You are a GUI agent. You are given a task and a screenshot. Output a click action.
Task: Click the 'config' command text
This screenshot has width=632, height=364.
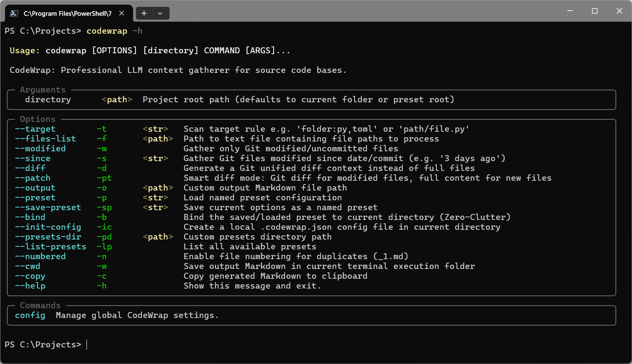click(30, 315)
